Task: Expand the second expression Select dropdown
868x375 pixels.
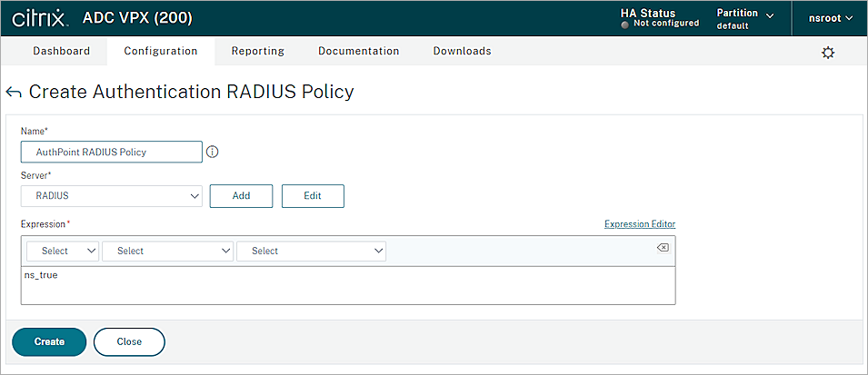Action: tap(168, 251)
